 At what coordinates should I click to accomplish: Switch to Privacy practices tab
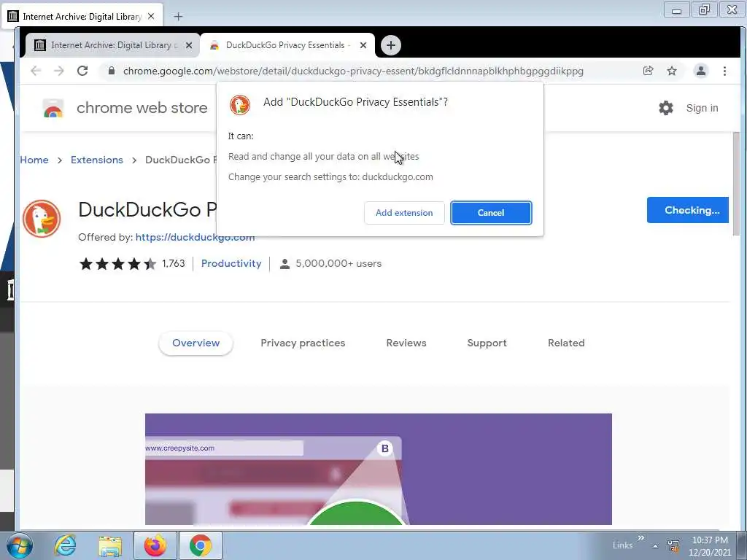(303, 343)
